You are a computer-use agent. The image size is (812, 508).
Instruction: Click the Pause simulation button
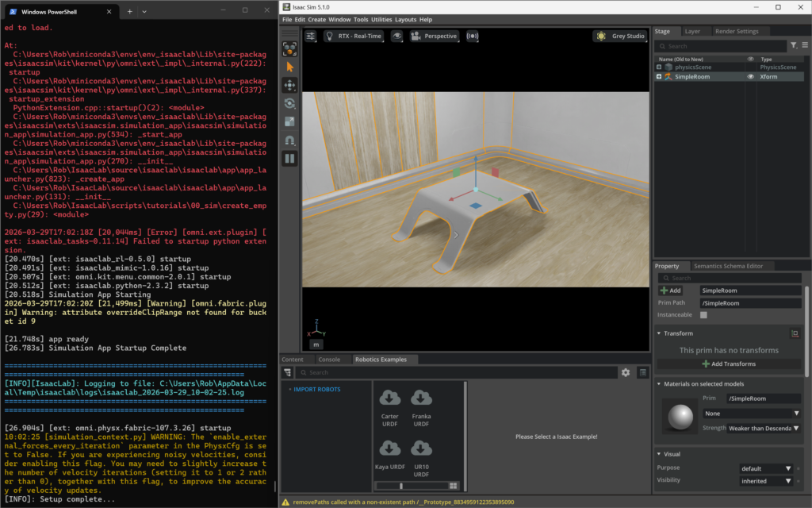[x=290, y=158]
